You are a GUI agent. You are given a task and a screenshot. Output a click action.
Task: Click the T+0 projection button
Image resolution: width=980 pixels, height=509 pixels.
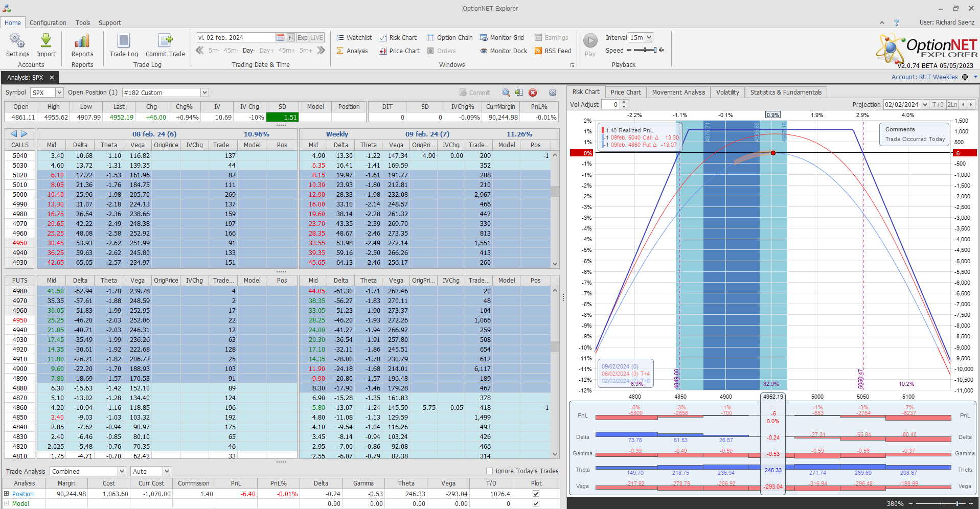pyautogui.click(x=938, y=105)
